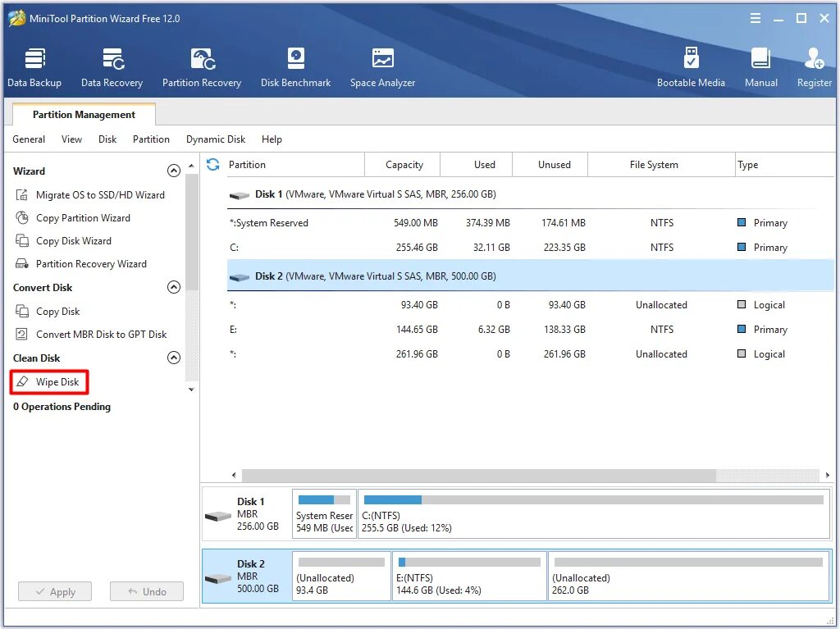
Task: Open the Disk menu
Action: 107,139
